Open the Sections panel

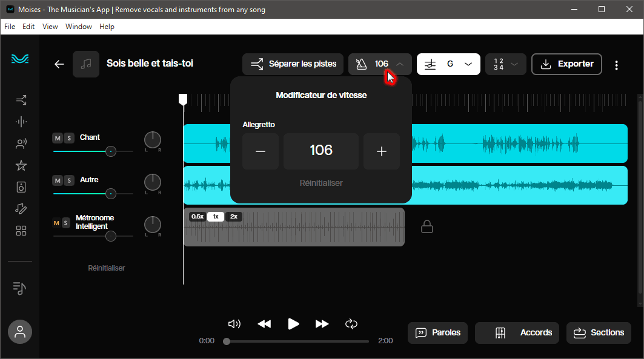click(599, 333)
